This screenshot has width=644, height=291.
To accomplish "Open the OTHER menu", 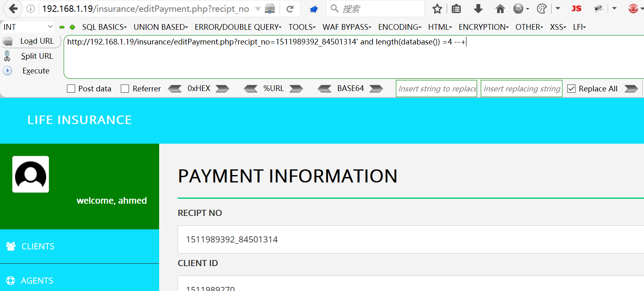I will tap(529, 27).
